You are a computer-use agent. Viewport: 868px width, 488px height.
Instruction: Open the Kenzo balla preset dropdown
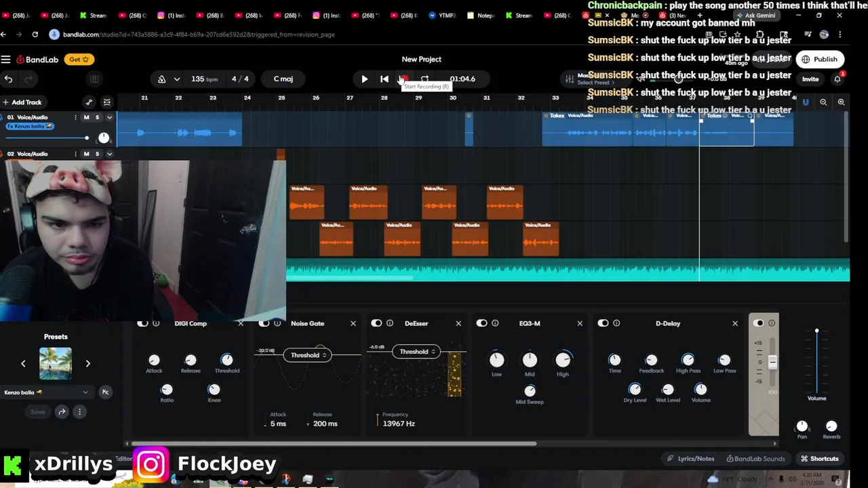point(46,392)
